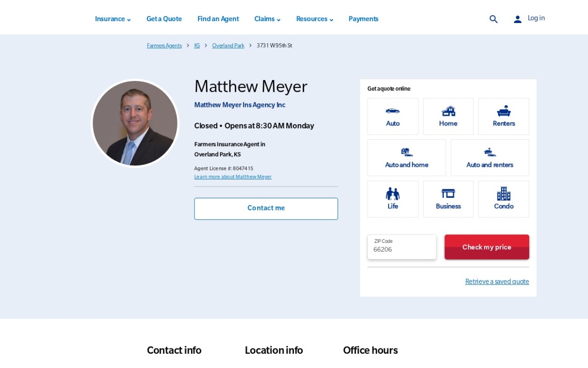This screenshot has height=368, width=588.
Task: Click the Contact info heading
Action: (174, 350)
